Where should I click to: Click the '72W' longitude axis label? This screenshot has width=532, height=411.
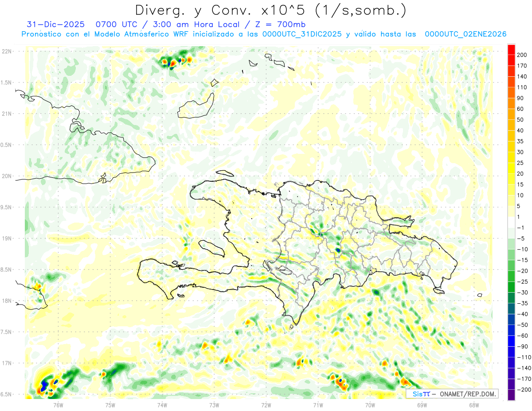[x=266, y=404]
